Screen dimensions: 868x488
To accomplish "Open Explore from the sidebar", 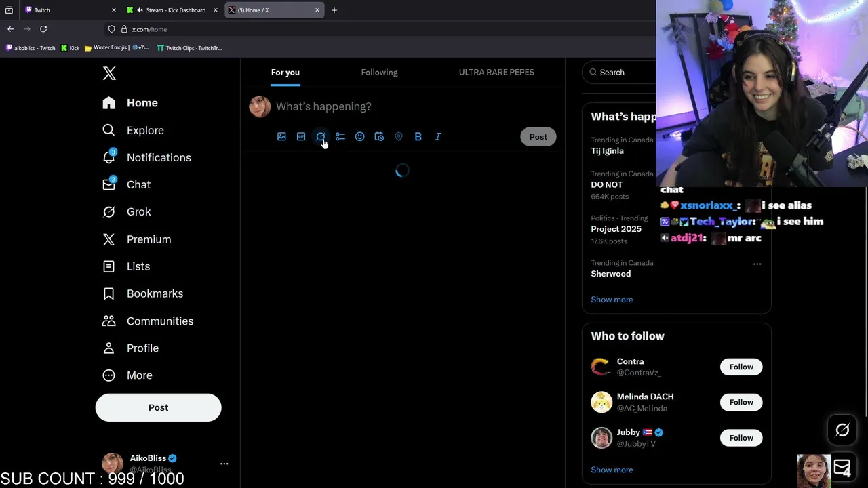I will pyautogui.click(x=134, y=130).
